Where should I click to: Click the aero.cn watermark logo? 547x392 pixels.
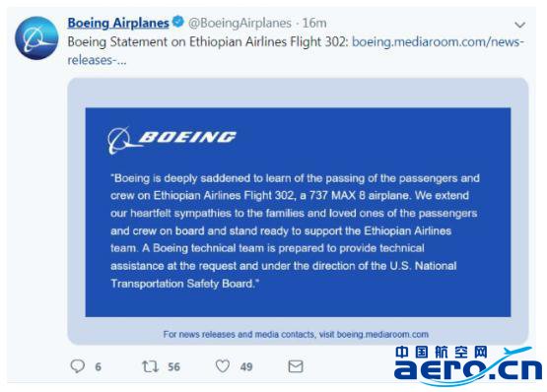click(x=468, y=365)
